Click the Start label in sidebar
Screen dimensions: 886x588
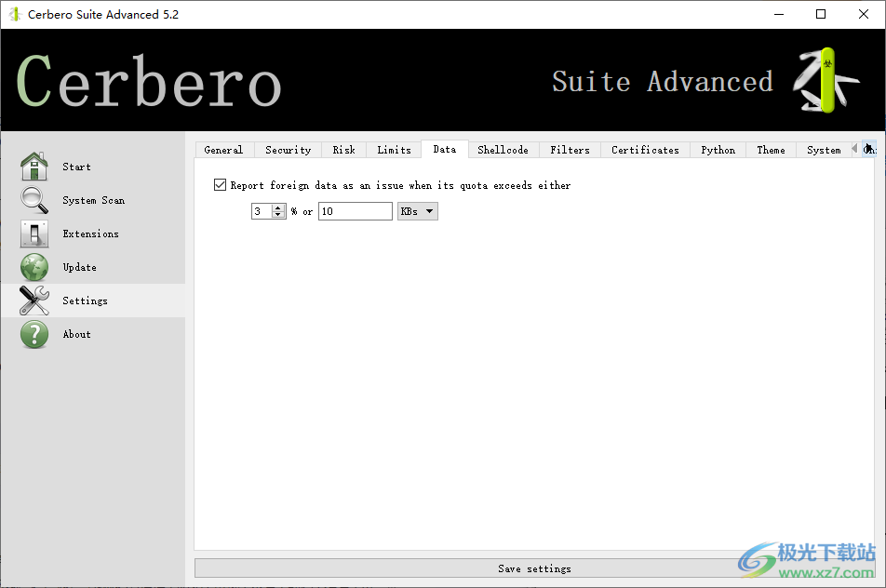(76, 167)
